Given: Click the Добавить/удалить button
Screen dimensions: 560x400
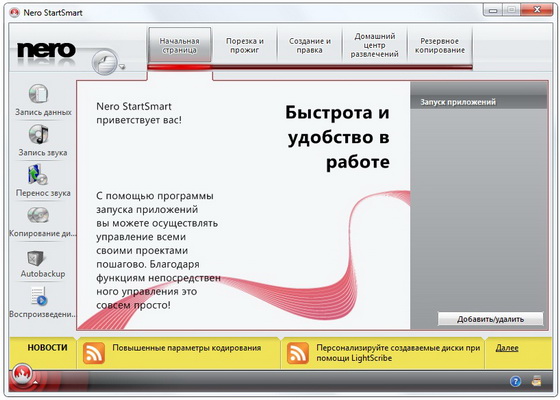Looking at the screenshot, I should click(x=490, y=319).
